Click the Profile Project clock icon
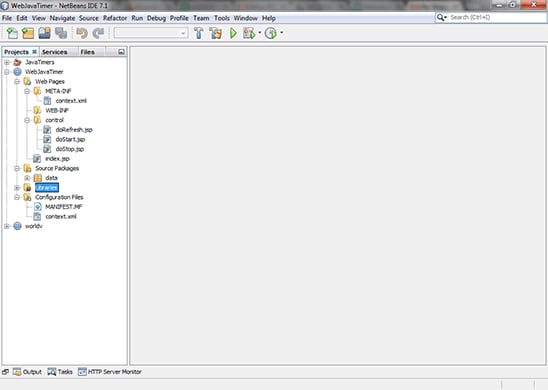This screenshot has width=548, height=390. (x=271, y=33)
